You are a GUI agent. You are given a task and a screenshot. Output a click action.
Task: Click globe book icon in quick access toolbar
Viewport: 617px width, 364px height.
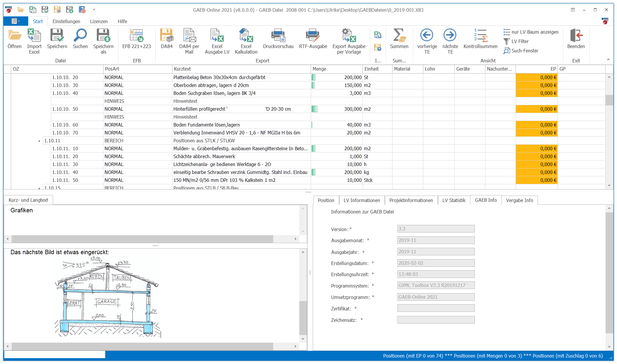pyautogui.click(x=82, y=10)
